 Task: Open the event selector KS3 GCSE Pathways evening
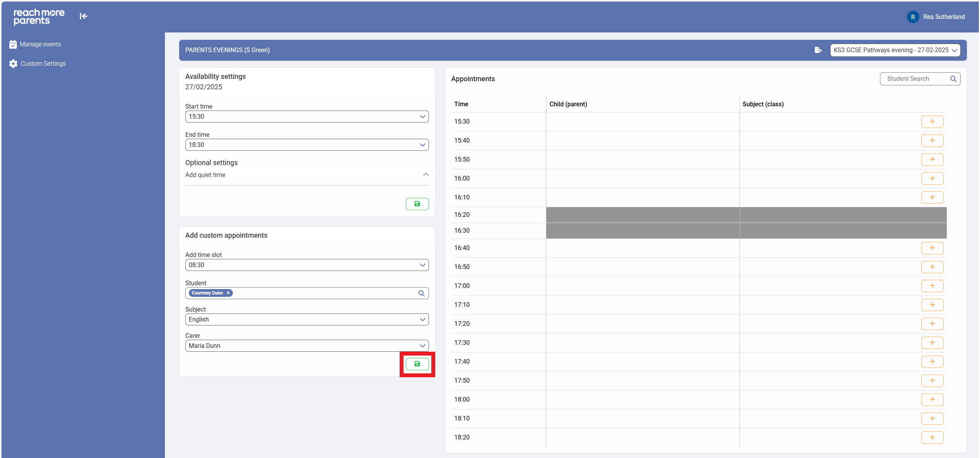click(x=895, y=50)
